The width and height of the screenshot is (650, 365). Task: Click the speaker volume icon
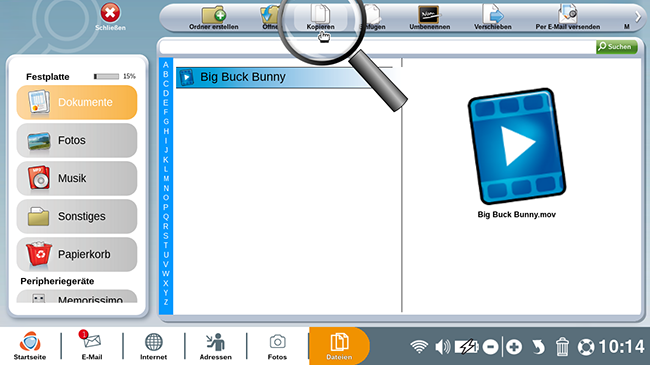click(x=442, y=346)
